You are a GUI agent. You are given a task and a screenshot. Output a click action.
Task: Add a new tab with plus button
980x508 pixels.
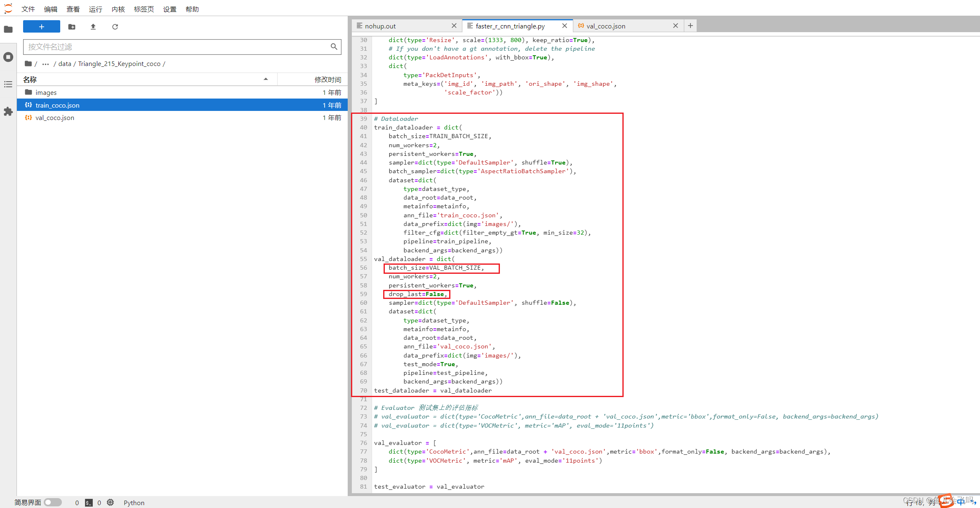pyautogui.click(x=690, y=26)
